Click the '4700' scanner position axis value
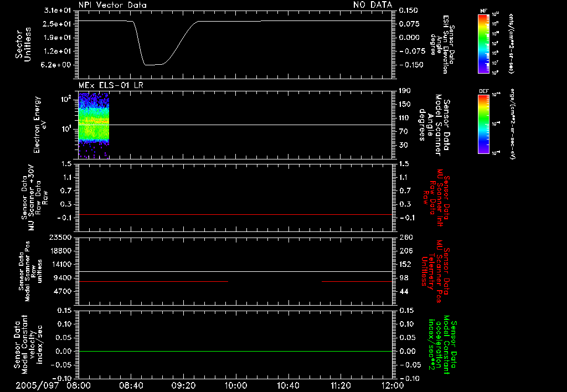This screenshot has width=567, height=392. tap(62, 291)
